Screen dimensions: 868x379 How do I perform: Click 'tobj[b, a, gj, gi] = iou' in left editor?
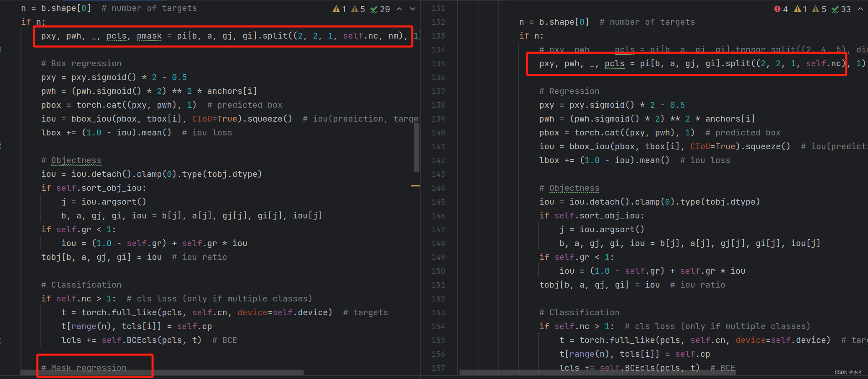tap(101, 257)
